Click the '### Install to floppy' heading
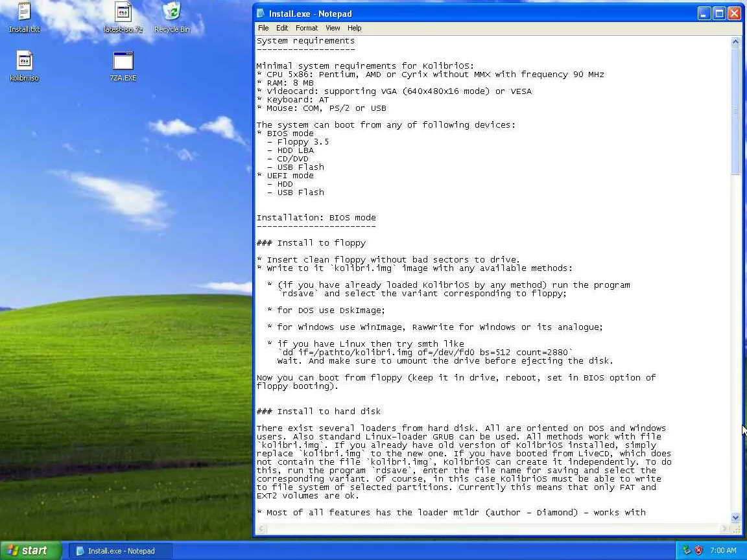This screenshot has height=560, width=747. coord(311,243)
